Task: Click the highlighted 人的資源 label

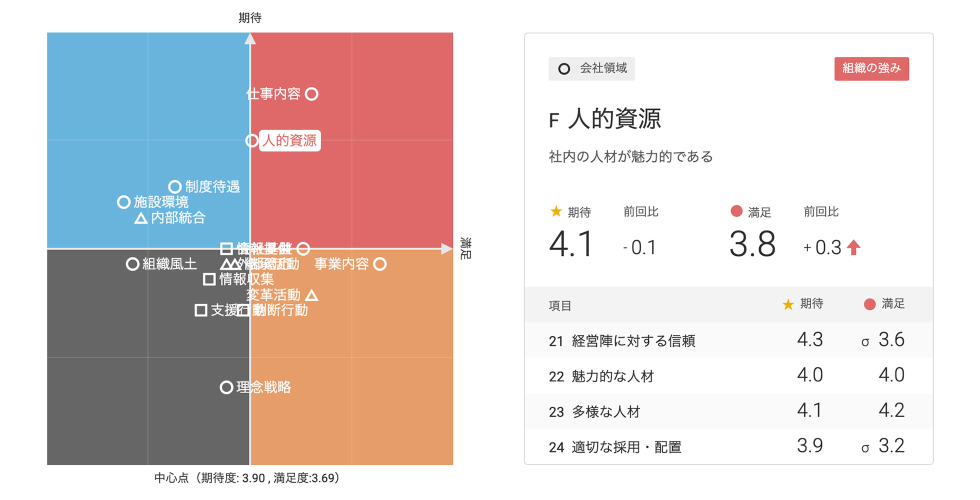Action: (x=289, y=140)
